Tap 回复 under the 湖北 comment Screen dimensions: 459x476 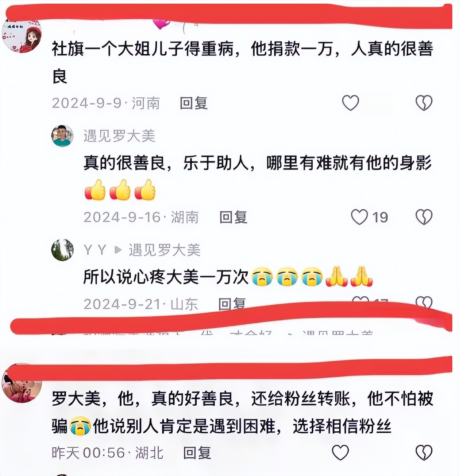pyautogui.click(x=197, y=453)
